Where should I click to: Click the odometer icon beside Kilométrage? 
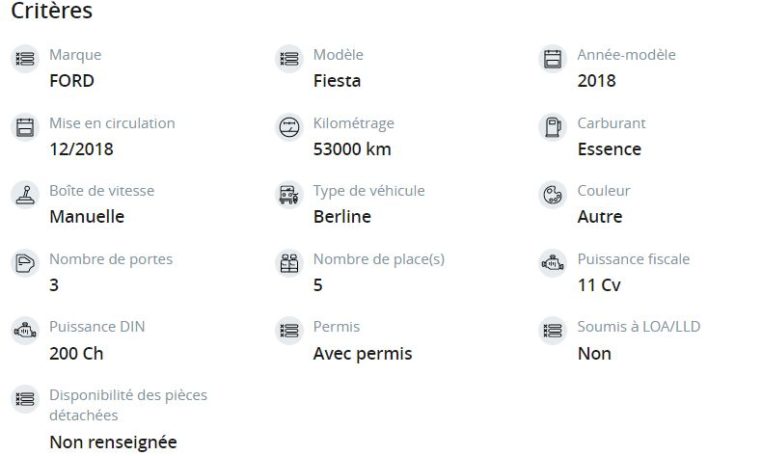coord(289,127)
